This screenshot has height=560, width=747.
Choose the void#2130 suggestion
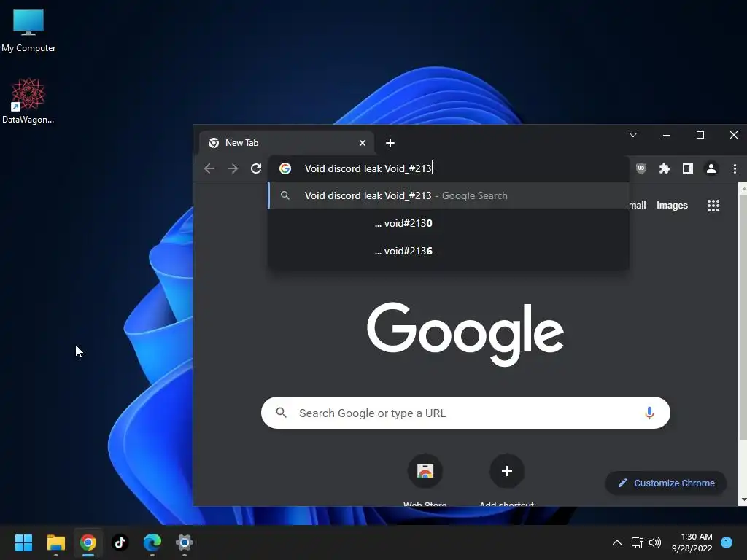click(449, 223)
